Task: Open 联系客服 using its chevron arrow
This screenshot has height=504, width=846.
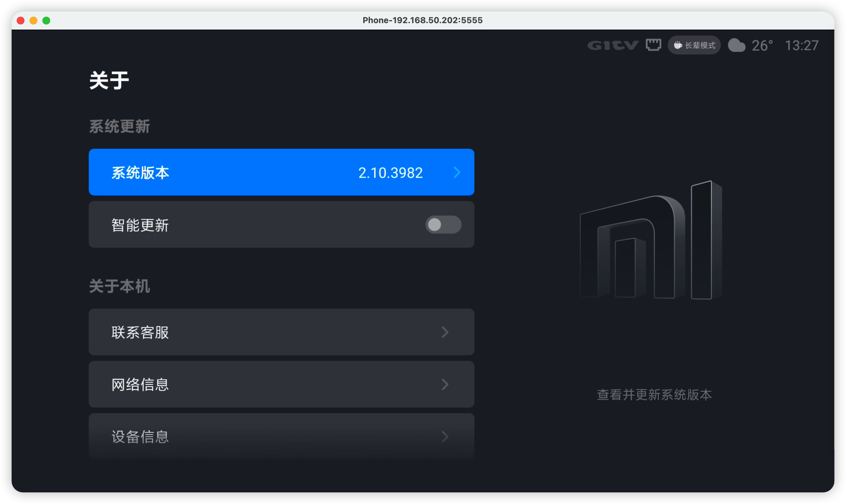Action: [x=445, y=332]
